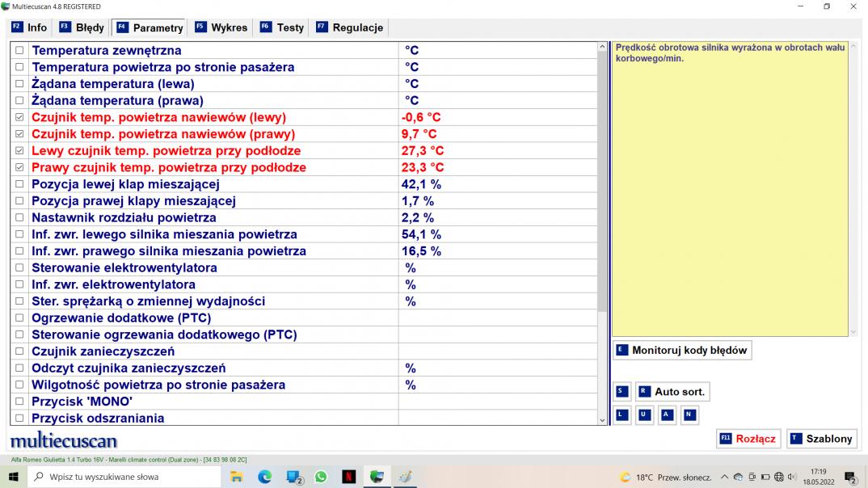
Task: Switch to the Błędy tab
Action: 82,27
